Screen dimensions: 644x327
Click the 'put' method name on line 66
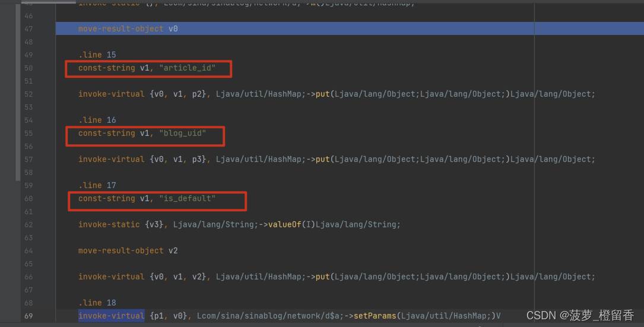click(323, 277)
